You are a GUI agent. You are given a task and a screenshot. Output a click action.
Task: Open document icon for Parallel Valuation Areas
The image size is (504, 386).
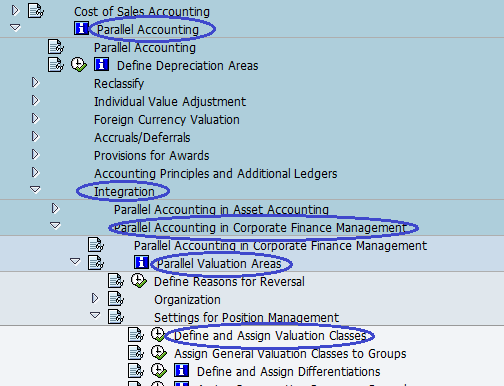point(96,263)
